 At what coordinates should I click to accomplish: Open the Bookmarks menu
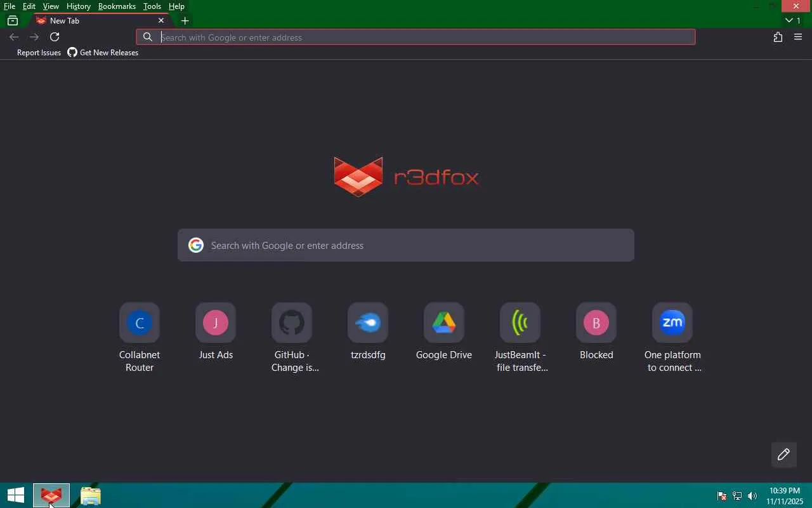point(117,6)
